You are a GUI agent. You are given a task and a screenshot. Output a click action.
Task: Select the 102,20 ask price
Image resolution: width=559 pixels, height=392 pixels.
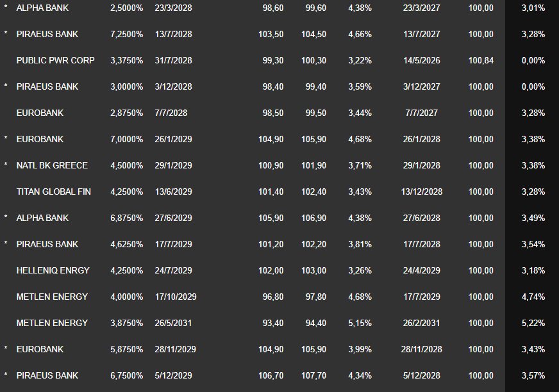tap(313, 244)
